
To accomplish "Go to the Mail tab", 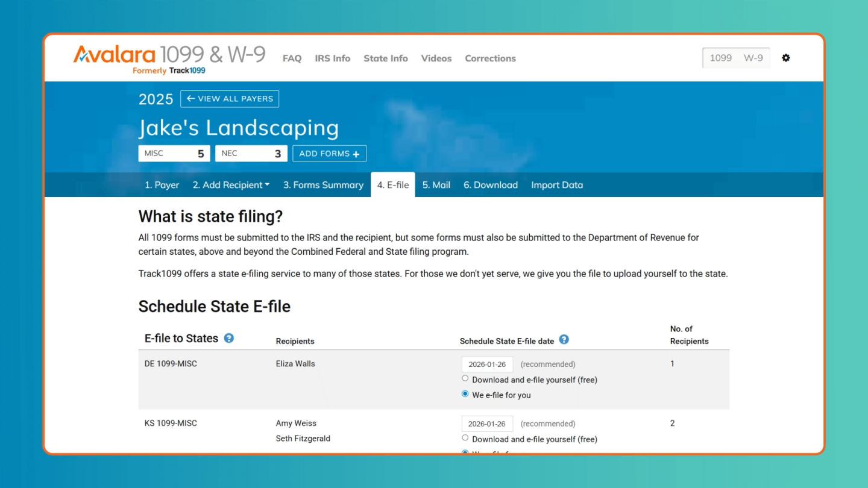I will 436,185.
